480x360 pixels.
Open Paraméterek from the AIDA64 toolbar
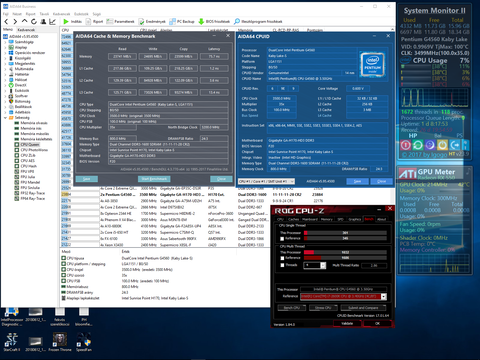pyautogui.click(x=120, y=22)
